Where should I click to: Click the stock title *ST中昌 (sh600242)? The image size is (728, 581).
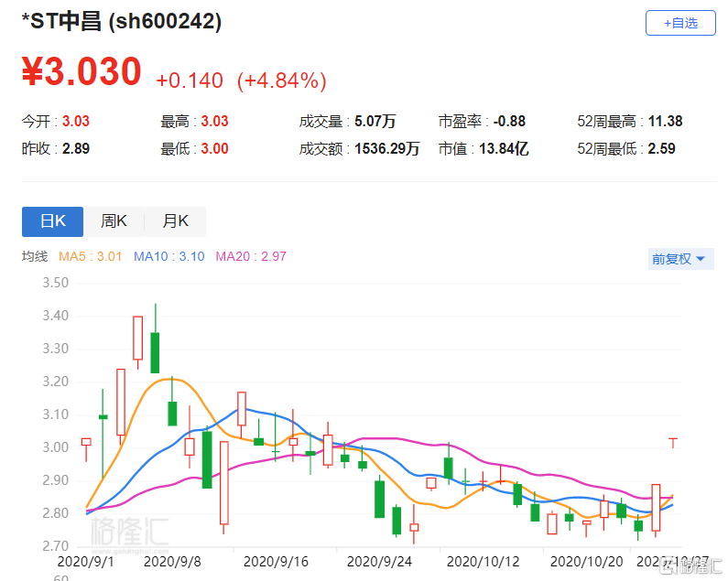122,22
